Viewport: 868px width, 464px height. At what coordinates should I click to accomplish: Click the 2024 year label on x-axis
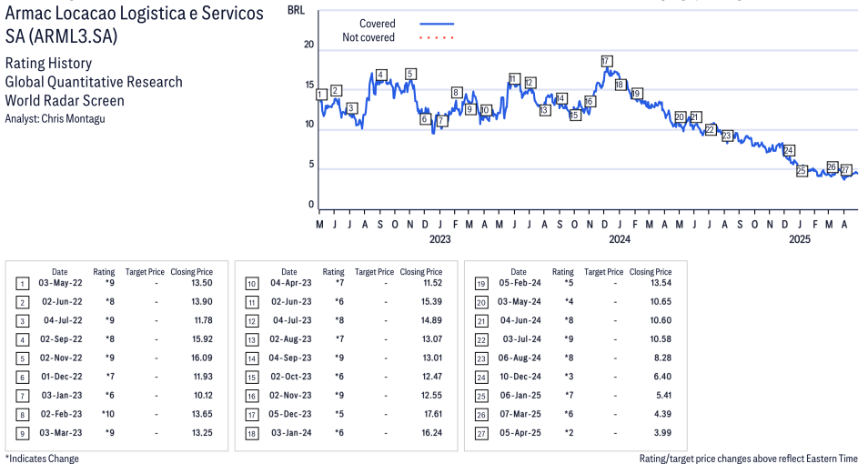click(620, 239)
